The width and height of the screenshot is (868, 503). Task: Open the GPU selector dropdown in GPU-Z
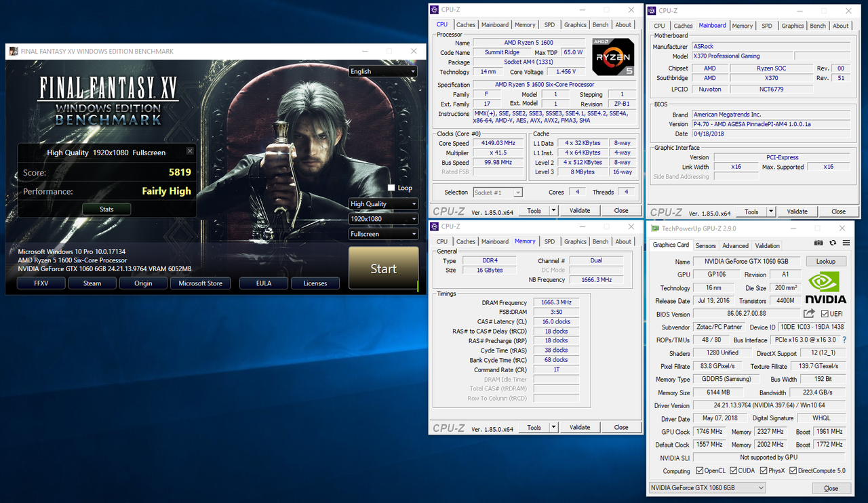point(707,487)
